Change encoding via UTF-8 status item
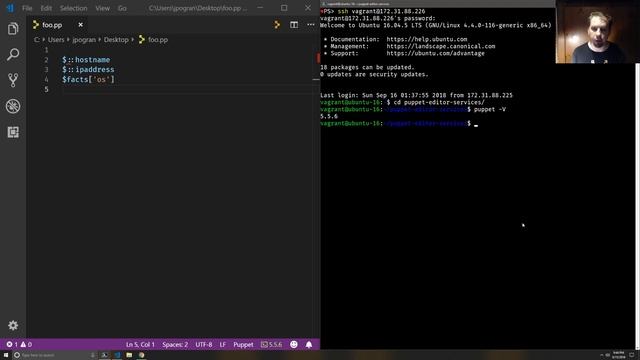The height and width of the screenshot is (360, 640). pos(204,344)
